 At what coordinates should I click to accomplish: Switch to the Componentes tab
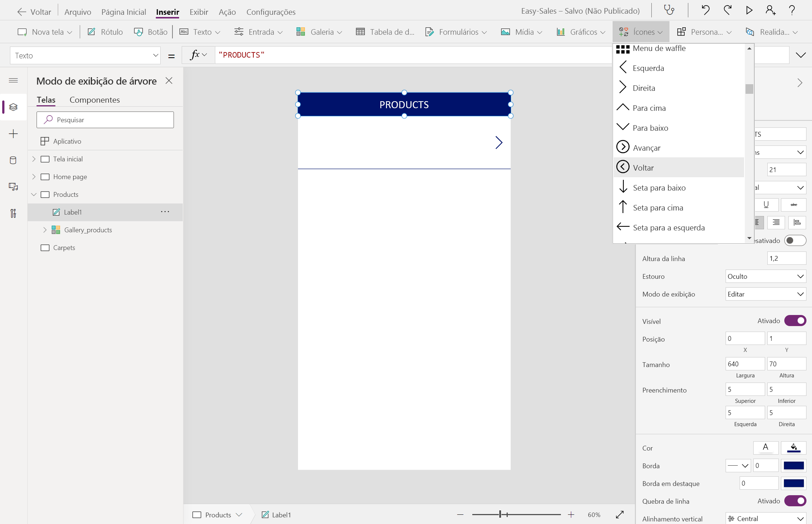click(x=95, y=100)
